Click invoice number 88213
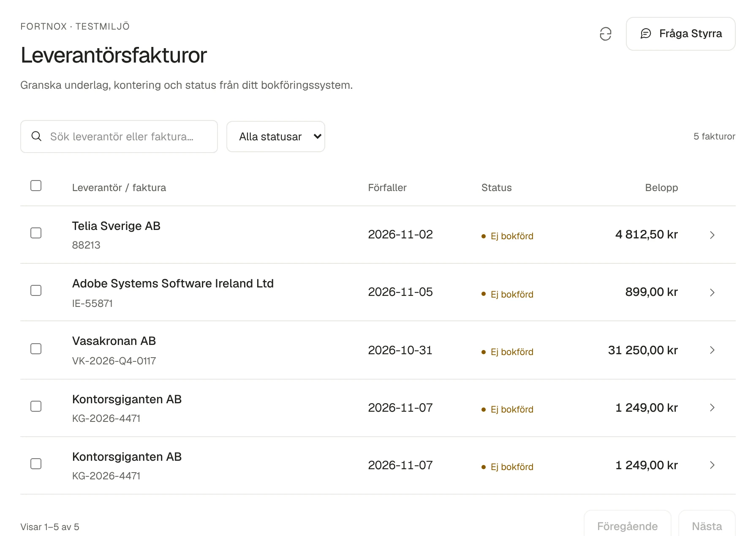 pyautogui.click(x=86, y=245)
